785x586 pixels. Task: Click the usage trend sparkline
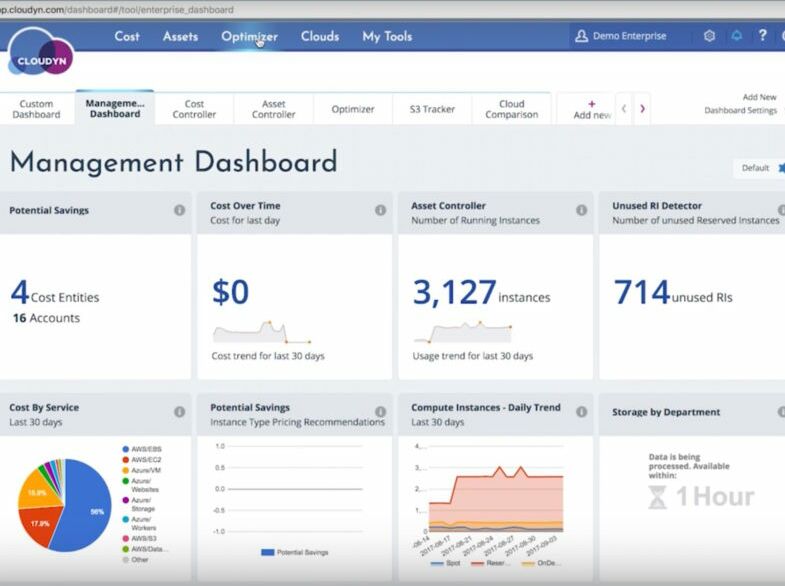[x=463, y=332]
